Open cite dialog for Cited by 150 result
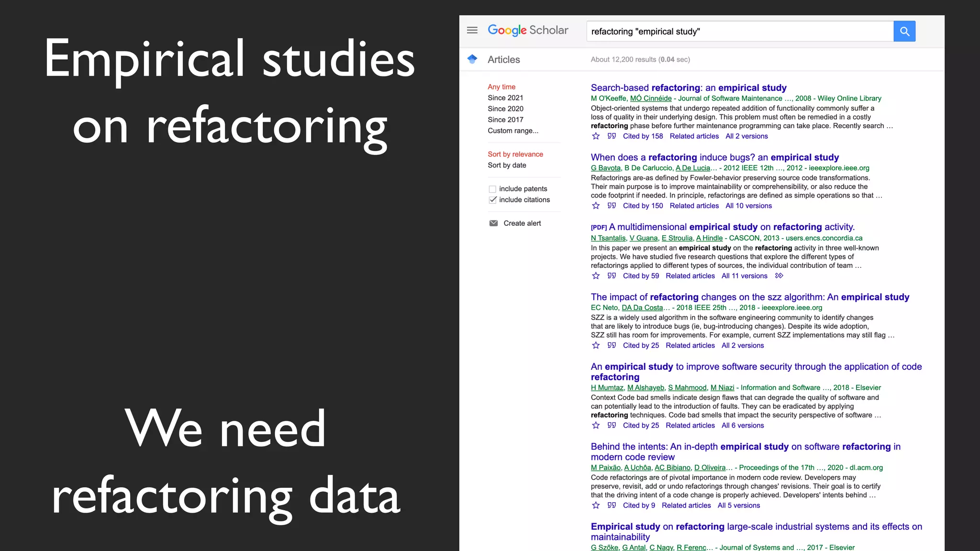Image resolution: width=980 pixels, height=551 pixels. (x=612, y=206)
